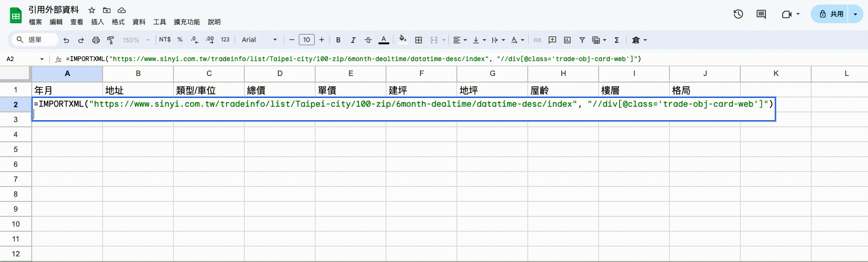Open the 插入 menu
This screenshot has width=868, height=262.
pos(97,22)
